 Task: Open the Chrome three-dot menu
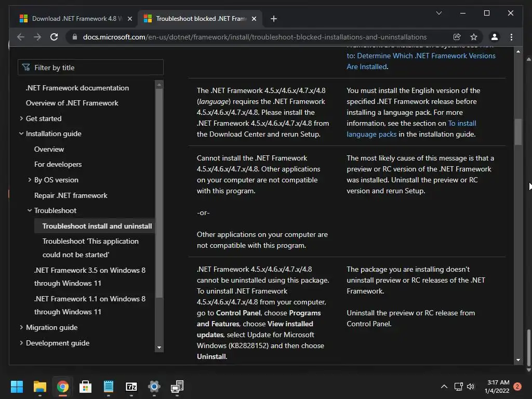click(x=511, y=37)
